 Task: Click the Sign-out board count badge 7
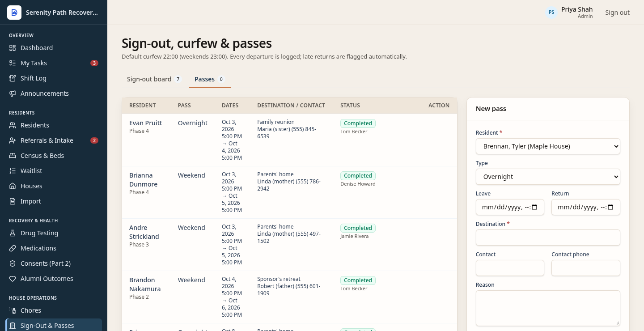[x=178, y=79]
